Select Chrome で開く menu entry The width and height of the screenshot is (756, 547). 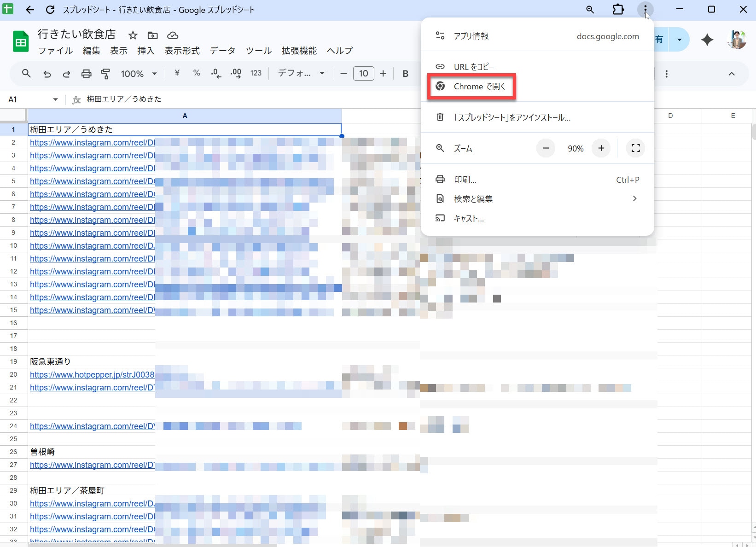coord(479,87)
